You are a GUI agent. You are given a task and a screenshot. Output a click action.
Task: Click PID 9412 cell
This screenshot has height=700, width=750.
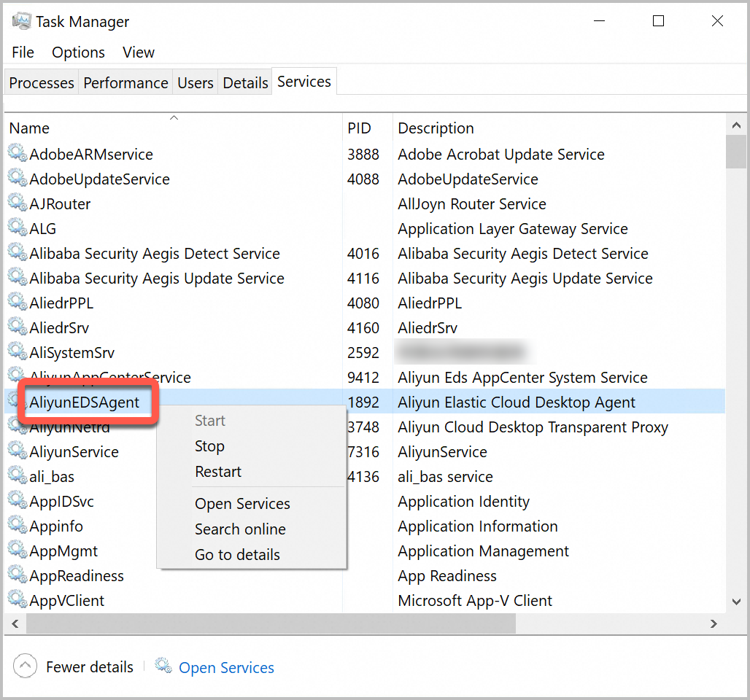click(x=363, y=378)
